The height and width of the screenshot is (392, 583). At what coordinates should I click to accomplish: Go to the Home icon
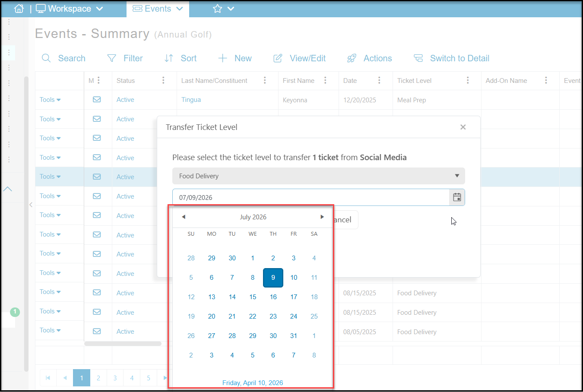point(19,9)
